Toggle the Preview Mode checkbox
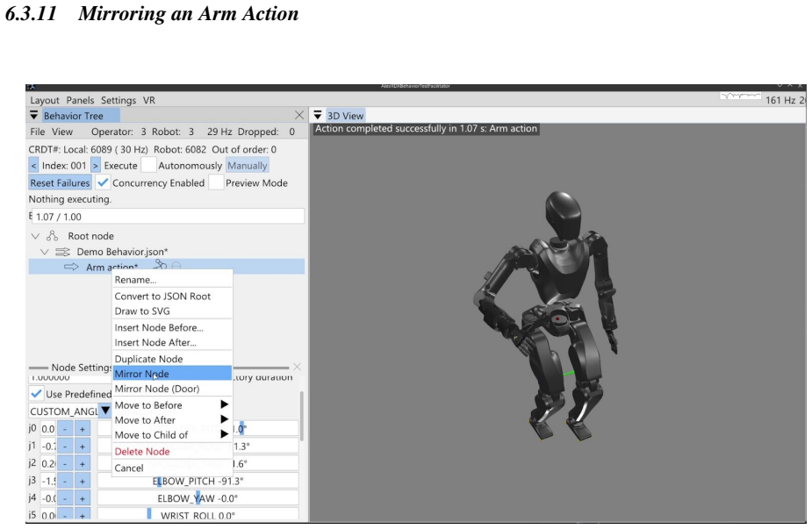This screenshot has width=812, height=529. click(216, 182)
